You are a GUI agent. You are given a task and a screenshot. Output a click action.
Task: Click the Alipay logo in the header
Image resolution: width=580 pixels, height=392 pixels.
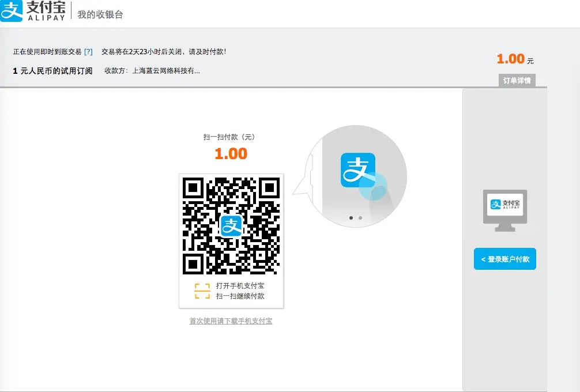pos(33,11)
